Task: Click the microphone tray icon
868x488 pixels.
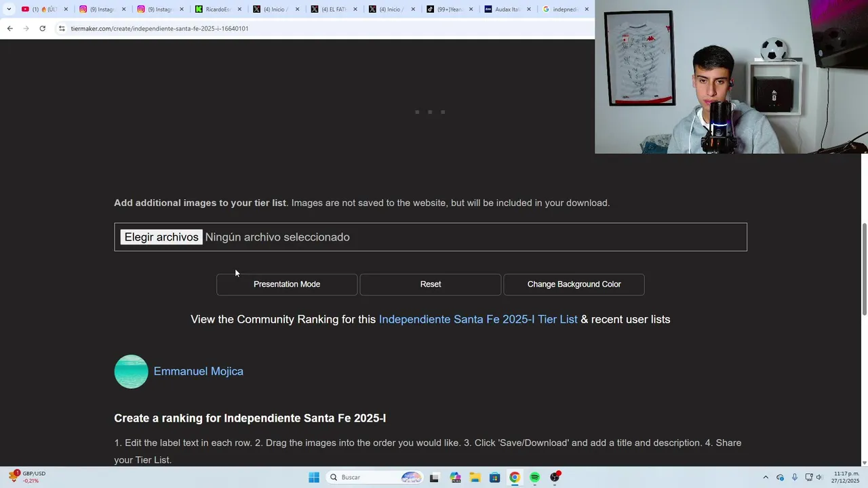Action: (794, 477)
